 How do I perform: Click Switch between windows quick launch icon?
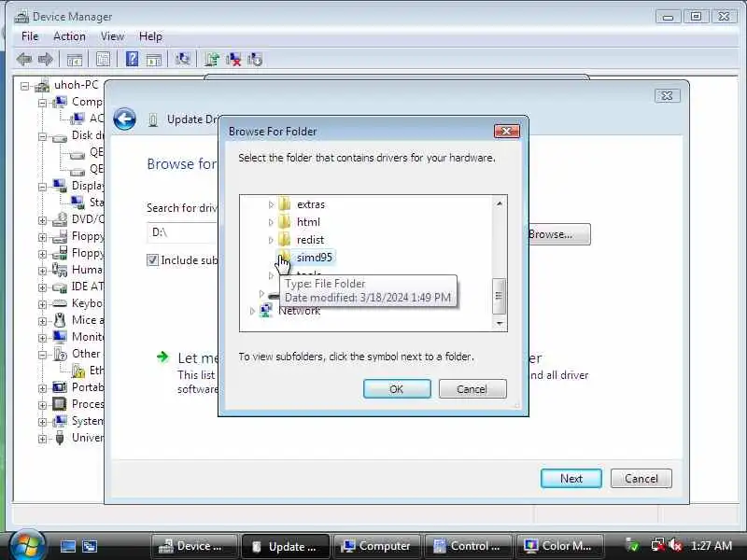click(90, 546)
